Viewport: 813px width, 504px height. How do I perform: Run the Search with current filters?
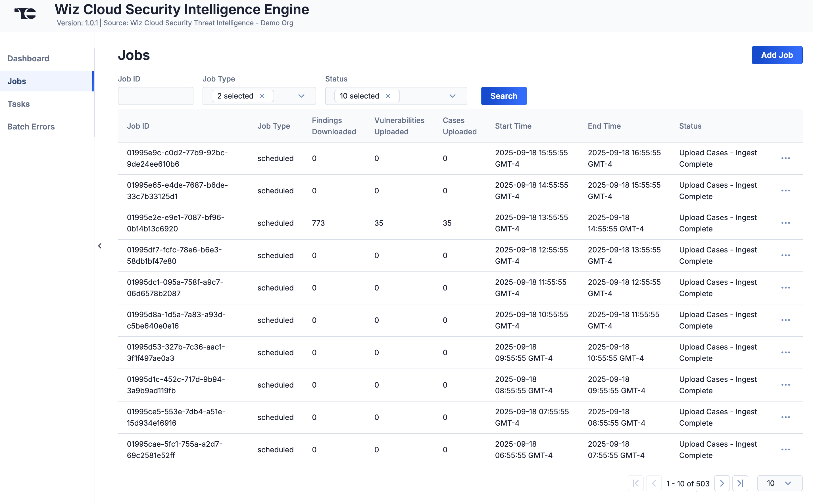504,96
